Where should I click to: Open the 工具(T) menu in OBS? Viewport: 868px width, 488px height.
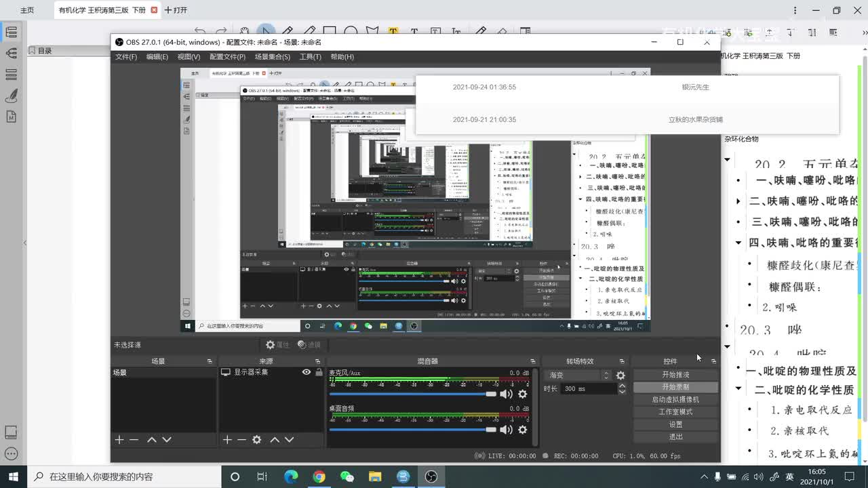[311, 57]
